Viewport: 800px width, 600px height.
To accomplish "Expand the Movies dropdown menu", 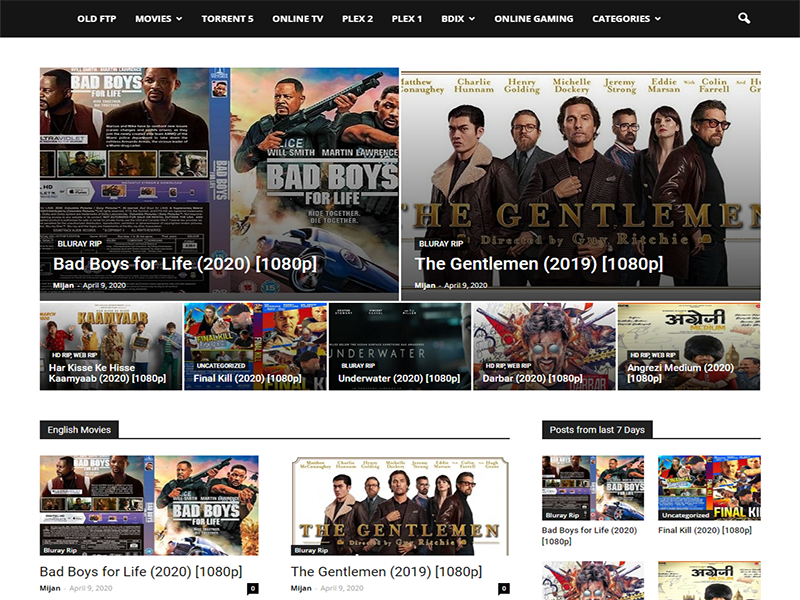I will point(158,19).
